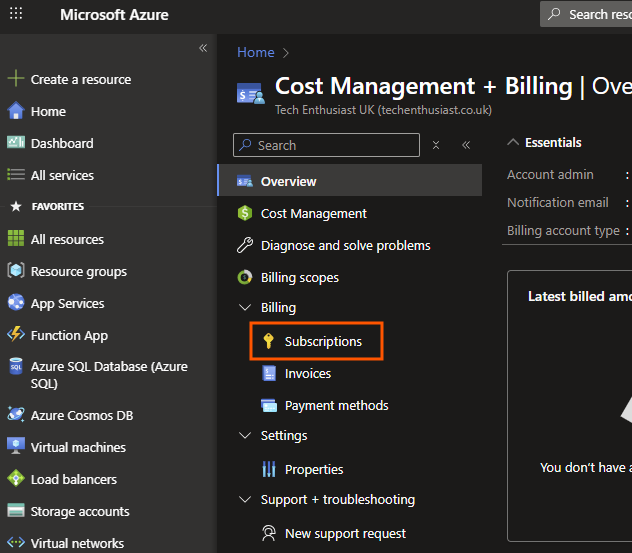Click the yellow key Subscriptions icon
Screen dimensions: 632x553
(x=268, y=341)
